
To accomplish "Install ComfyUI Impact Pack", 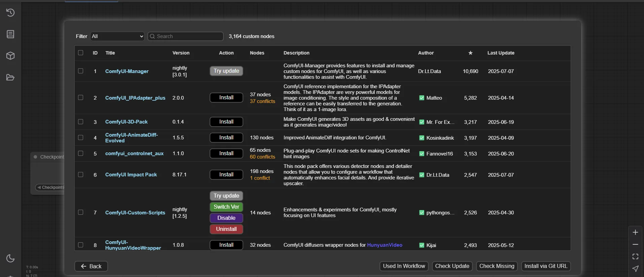I will [x=226, y=175].
